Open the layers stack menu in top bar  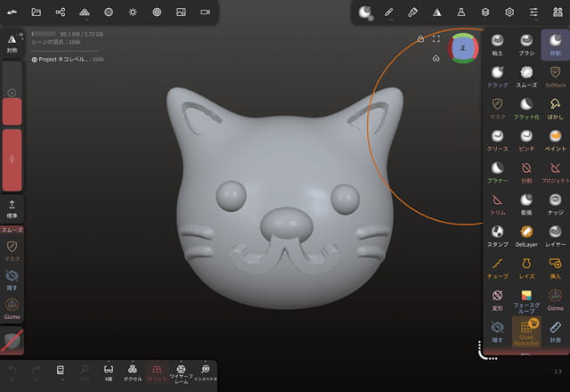click(x=485, y=12)
